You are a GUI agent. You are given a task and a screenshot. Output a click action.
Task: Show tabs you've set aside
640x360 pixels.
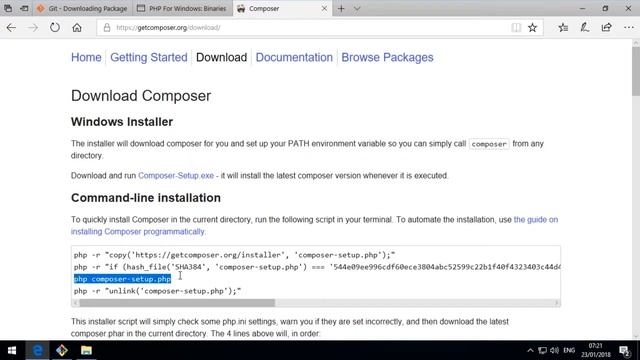click(x=8, y=9)
